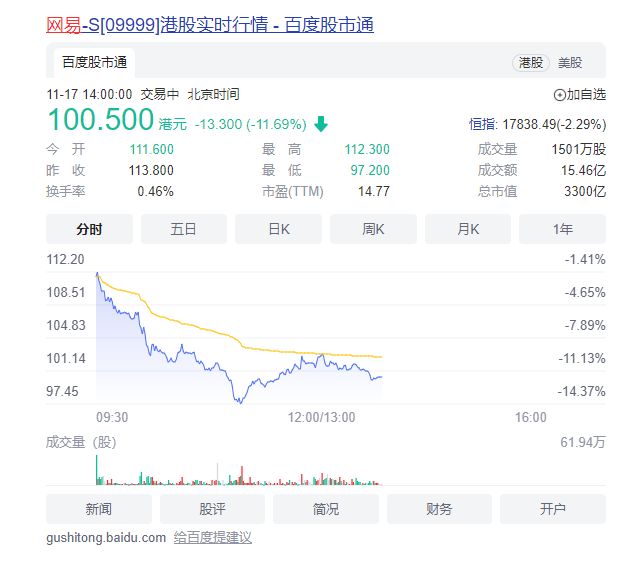The image size is (636, 562).
Task: Click the 61.94万 volume scale label
Action: point(583,442)
